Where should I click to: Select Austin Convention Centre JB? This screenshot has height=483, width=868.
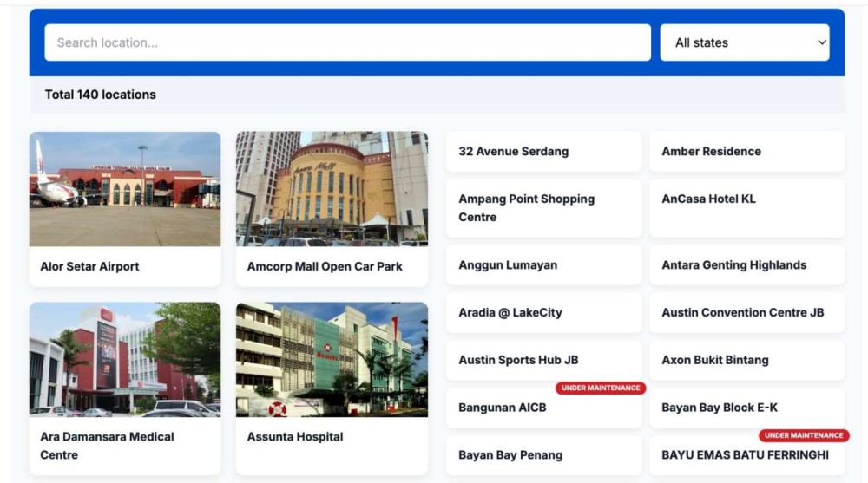(x=746, y=312)
